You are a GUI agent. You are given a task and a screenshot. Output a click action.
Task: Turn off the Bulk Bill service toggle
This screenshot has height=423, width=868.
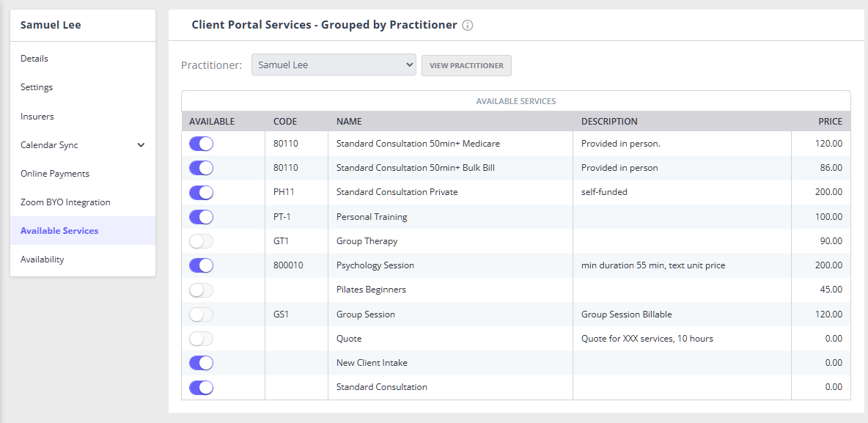tap(201, 168)
